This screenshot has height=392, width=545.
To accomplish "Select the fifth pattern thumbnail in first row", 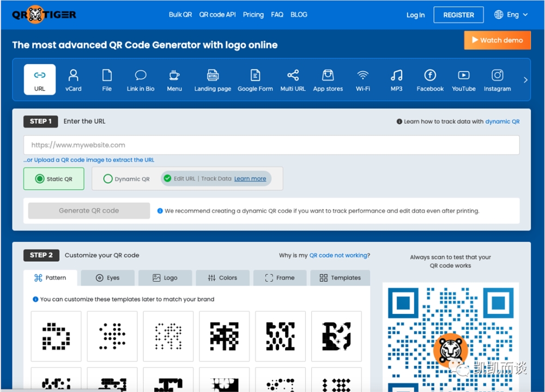I will pyautogui.click(x=281, y=336).
